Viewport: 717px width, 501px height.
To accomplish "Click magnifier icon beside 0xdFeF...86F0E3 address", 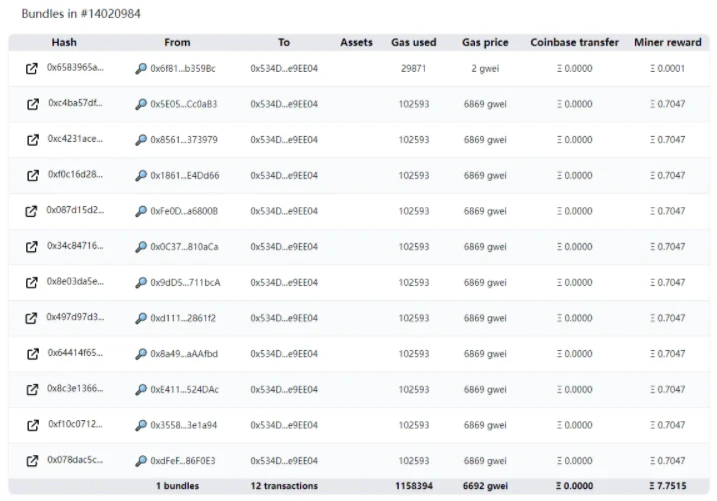I will 141,461.
